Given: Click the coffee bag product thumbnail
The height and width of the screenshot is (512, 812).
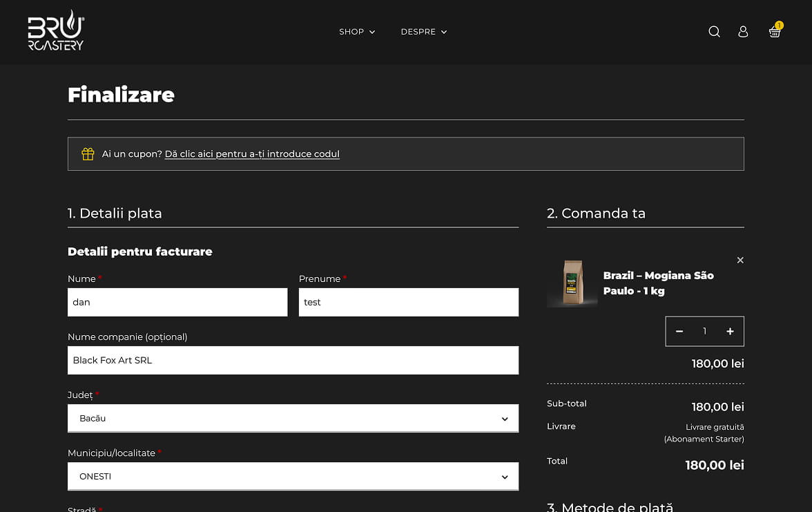Looking at the screenshot, I should point(572,283).
